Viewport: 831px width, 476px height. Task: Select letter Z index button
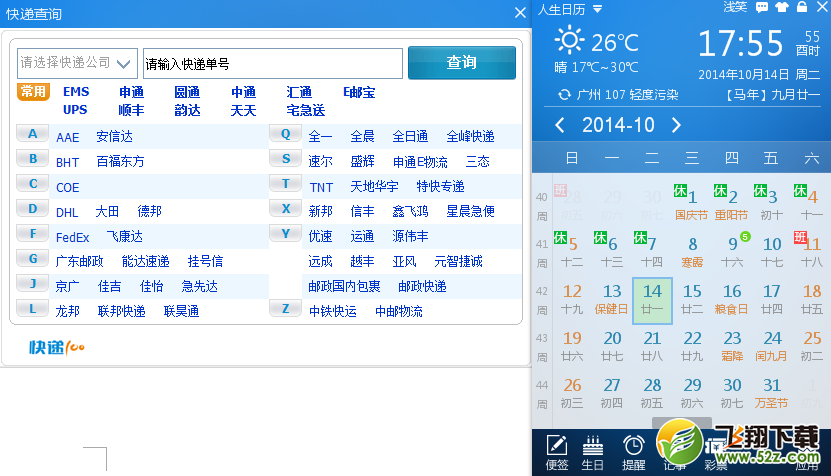[286, 308]
